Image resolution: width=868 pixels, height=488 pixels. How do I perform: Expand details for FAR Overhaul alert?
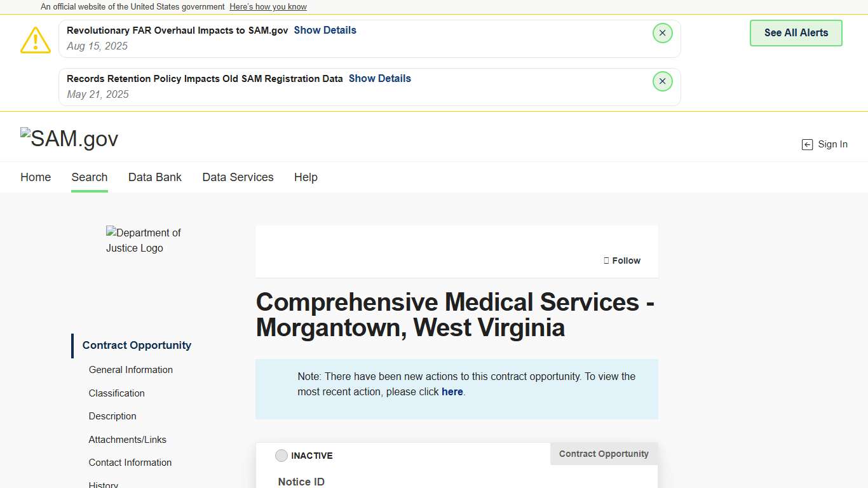pos(325,30)
